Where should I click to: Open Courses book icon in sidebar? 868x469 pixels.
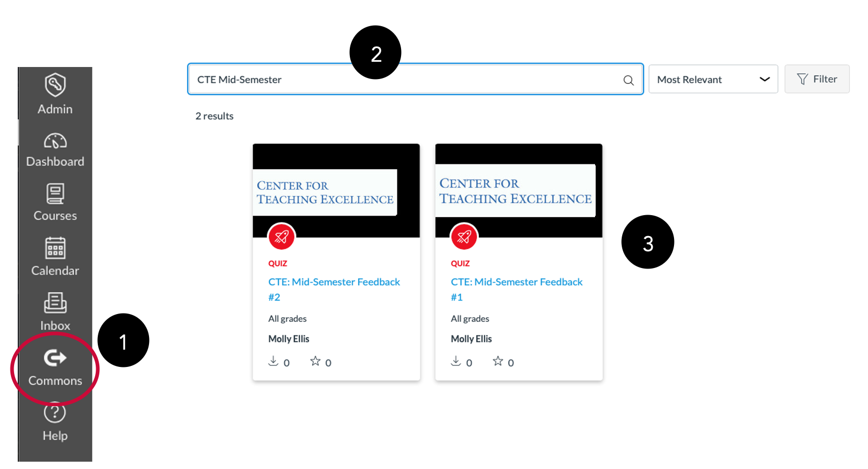[x=55, y=194]
